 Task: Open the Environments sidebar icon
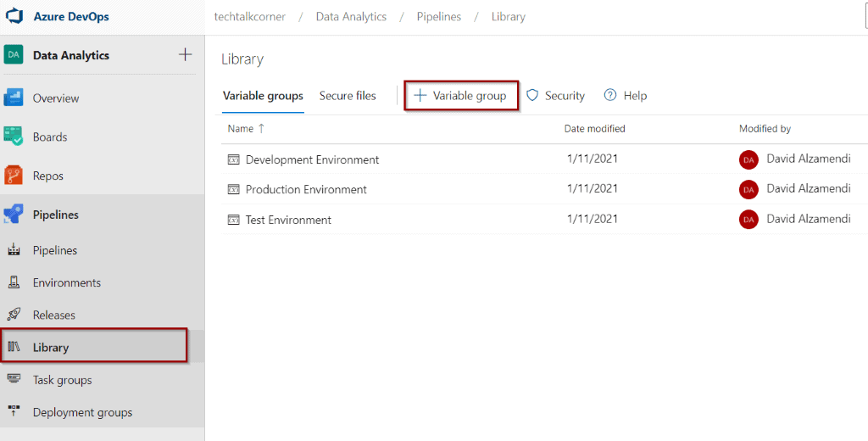click(x=14, y=282)
